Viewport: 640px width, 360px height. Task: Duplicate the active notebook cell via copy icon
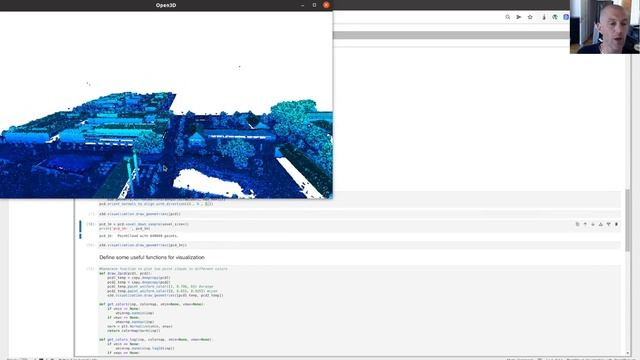577,224
